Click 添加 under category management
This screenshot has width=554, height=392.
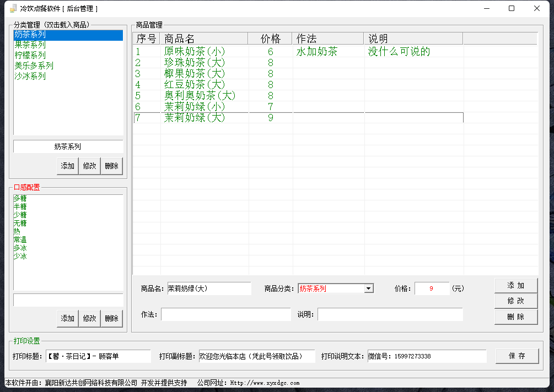coord(67,166)
